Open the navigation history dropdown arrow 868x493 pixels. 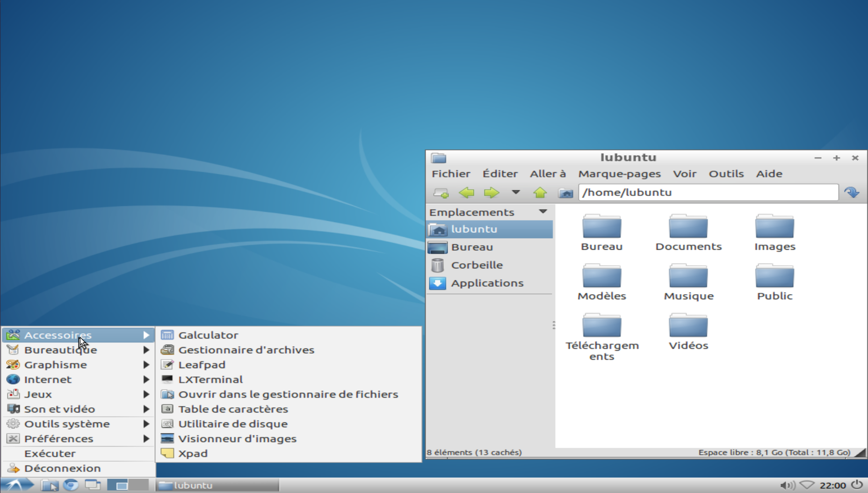tap(515, 192)
